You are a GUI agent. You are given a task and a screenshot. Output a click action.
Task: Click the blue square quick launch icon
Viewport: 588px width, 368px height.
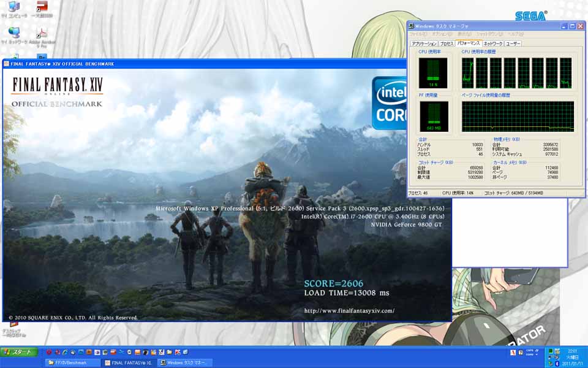(81, 352)
